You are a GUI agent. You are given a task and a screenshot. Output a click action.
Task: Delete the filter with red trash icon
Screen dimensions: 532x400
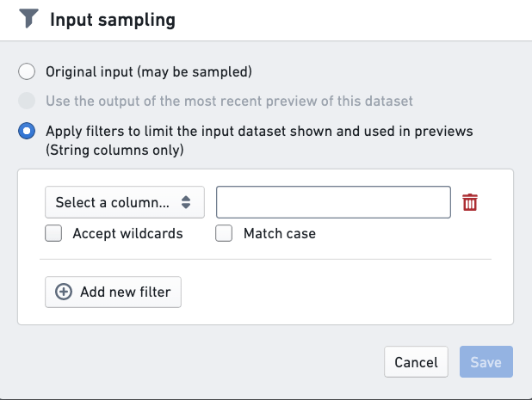(x=470, y=202)
